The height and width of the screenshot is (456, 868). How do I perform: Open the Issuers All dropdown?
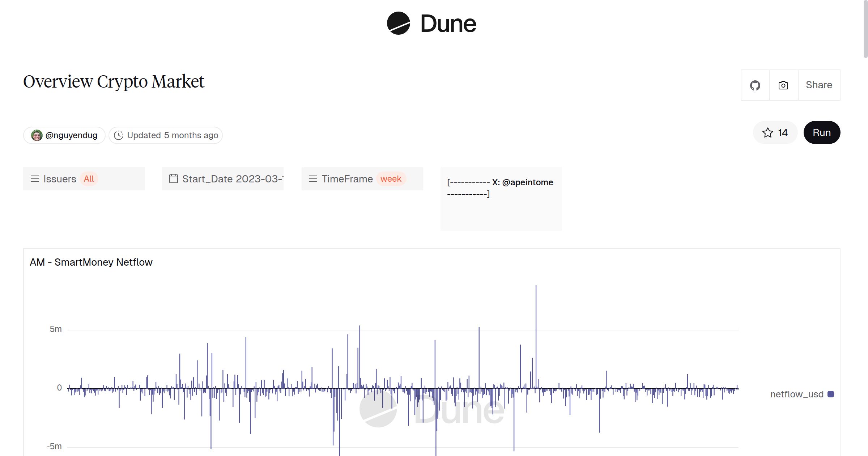click(x=89, y=179)
